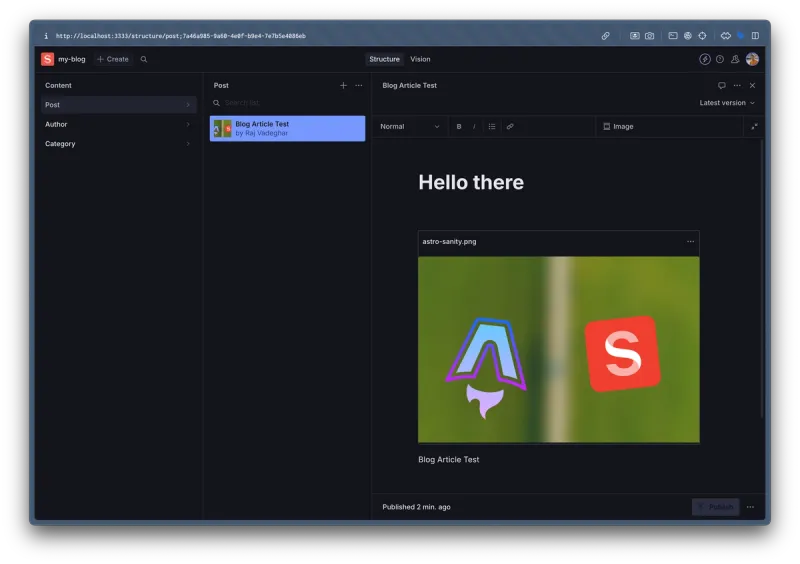The image size is (800, 564).
Task: Click the browser site info icon
Action: (46, 36)
